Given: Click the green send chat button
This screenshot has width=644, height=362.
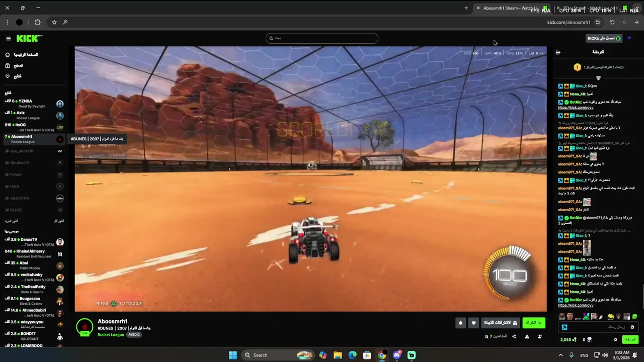Looking at the screenshot, I should (x=630, y=340).
